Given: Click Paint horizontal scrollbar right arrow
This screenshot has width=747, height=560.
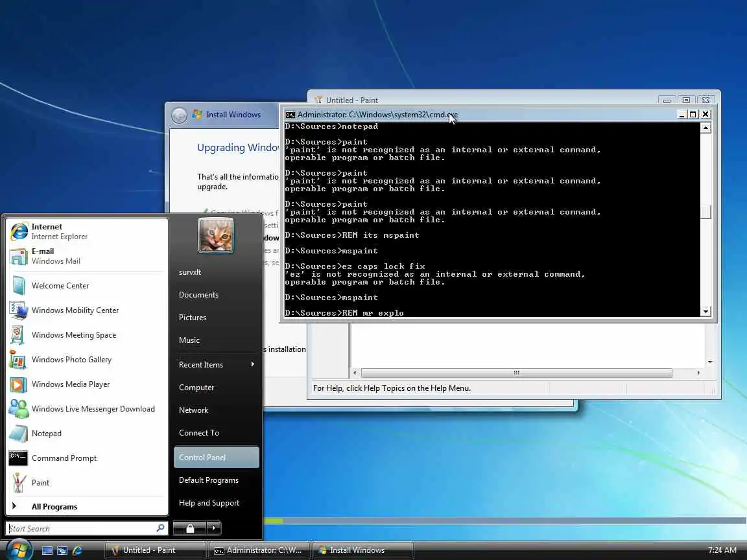Looking at the screenshot, I should [x=698, y=373].
